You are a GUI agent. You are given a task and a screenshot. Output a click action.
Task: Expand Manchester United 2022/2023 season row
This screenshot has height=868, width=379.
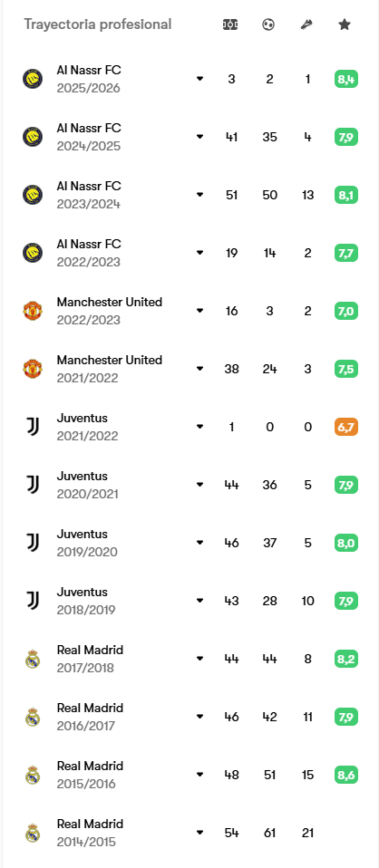[200, 311]
